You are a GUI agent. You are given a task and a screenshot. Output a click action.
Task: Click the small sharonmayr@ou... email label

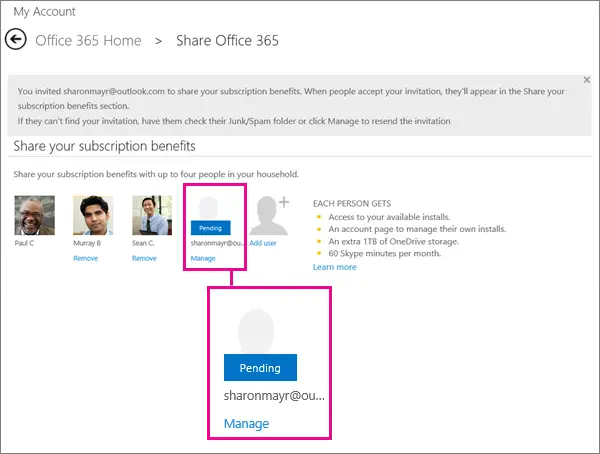pyautogui.click(x=217, y=243)
